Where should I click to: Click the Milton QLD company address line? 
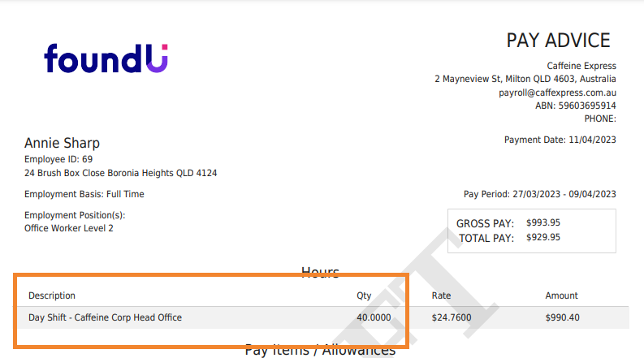[525, 80]
